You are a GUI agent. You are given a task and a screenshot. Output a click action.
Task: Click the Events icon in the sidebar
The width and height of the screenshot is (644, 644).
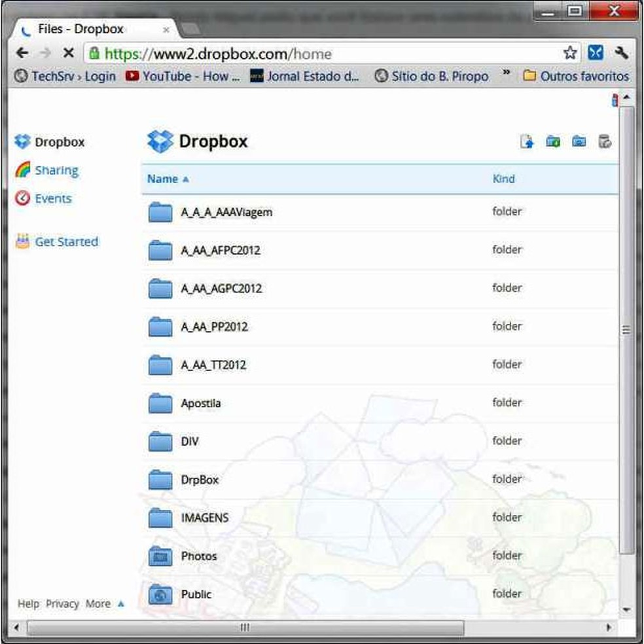[x=22, y=198]
